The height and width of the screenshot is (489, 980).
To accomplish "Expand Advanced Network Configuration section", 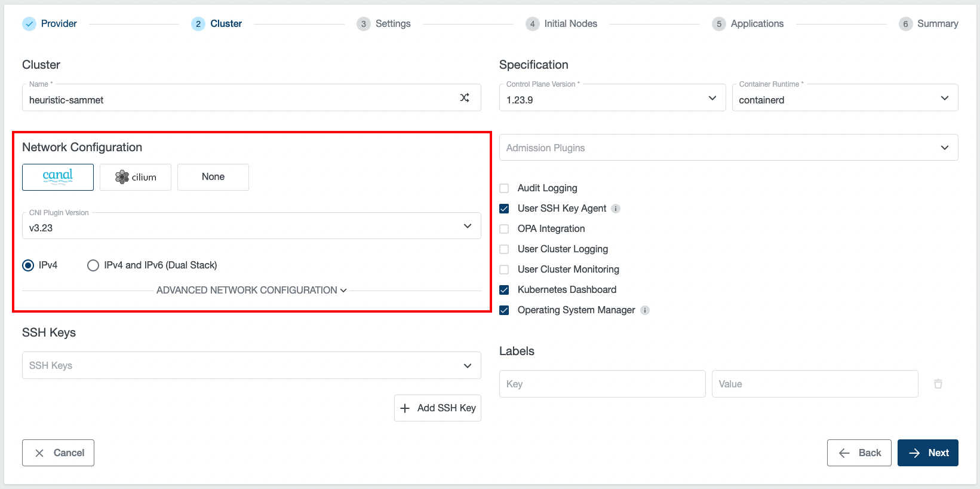I will [x=251, y=291].
